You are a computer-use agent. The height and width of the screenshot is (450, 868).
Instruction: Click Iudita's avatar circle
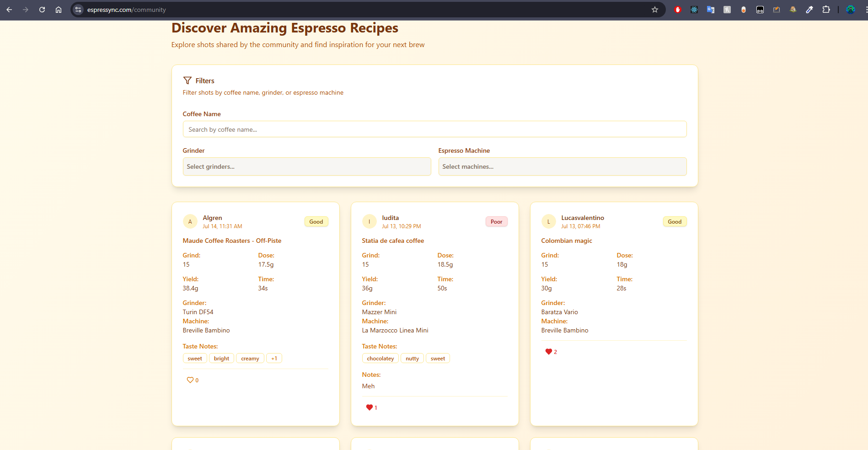(x=370, y=222)
